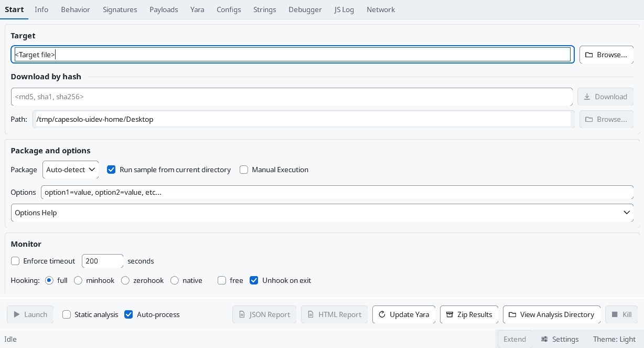The image size is (644, 348).
Task: Browse for a target file
Action: coord(606,55)
